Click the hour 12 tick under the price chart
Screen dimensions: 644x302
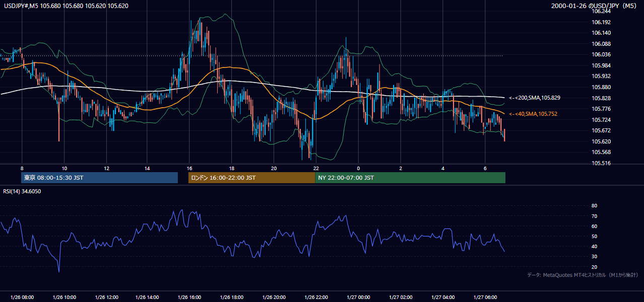106,168
